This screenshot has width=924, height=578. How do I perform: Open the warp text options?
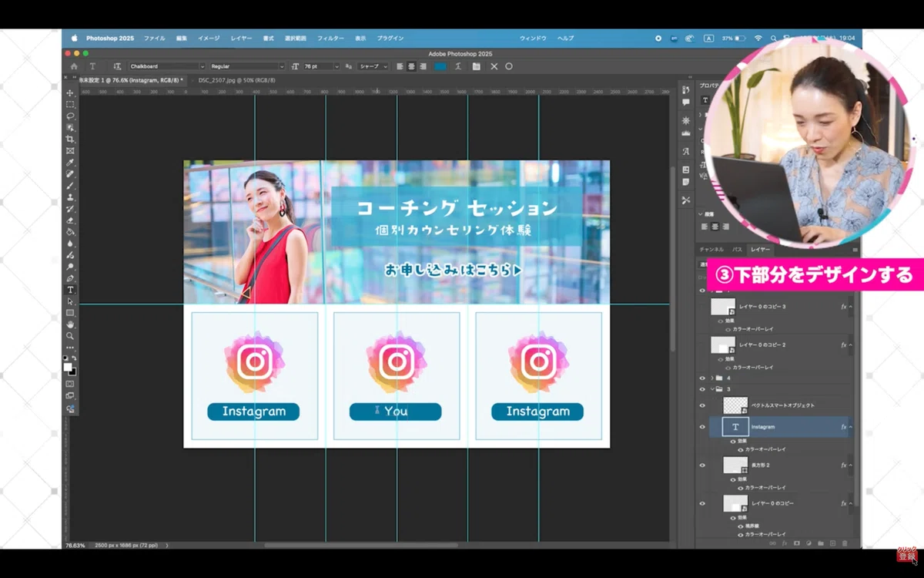coord(458,66)
